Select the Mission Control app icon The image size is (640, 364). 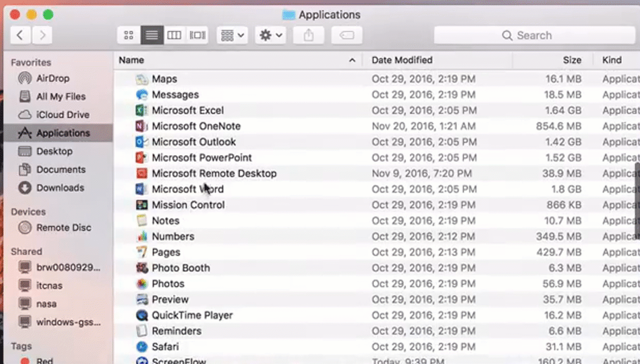[x=142, y=205]
